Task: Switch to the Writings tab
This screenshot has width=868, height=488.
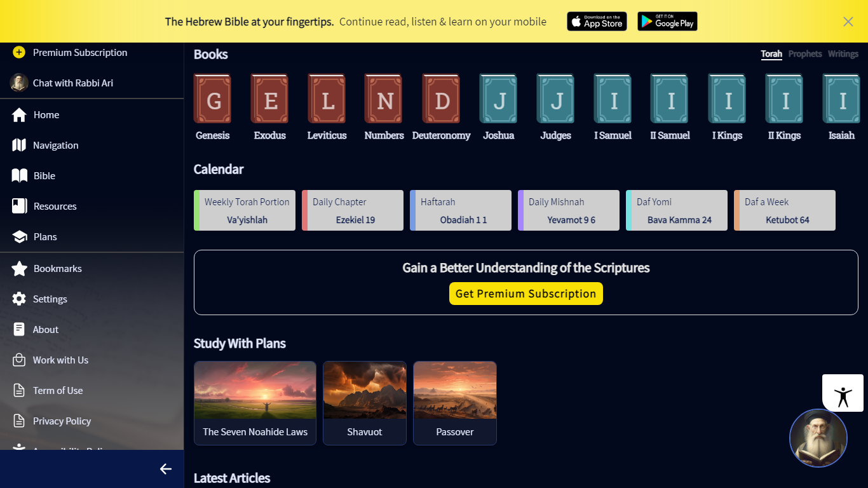Action: coord(843,54)
